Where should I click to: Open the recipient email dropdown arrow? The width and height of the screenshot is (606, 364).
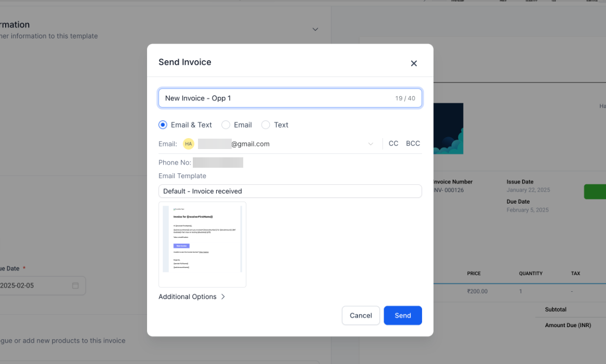coord(371,144)
